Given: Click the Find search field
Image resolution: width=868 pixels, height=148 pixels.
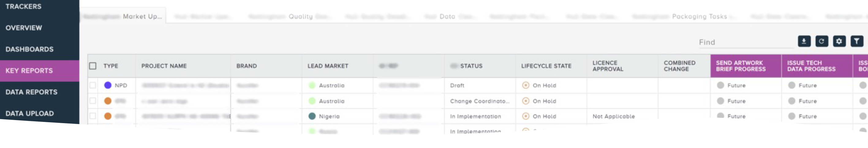Looking at the screenshot, I should (745, 42).
